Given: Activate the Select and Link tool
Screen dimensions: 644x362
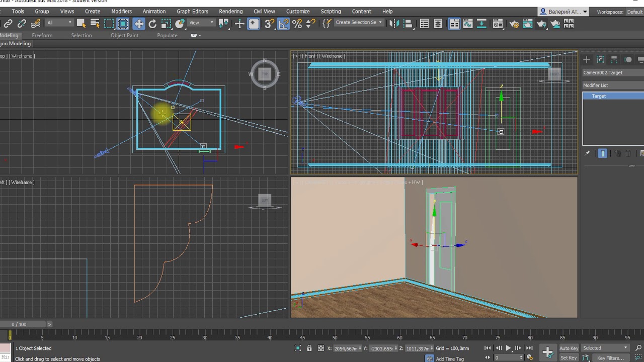Looking at the screenshot, I should 8,24.
